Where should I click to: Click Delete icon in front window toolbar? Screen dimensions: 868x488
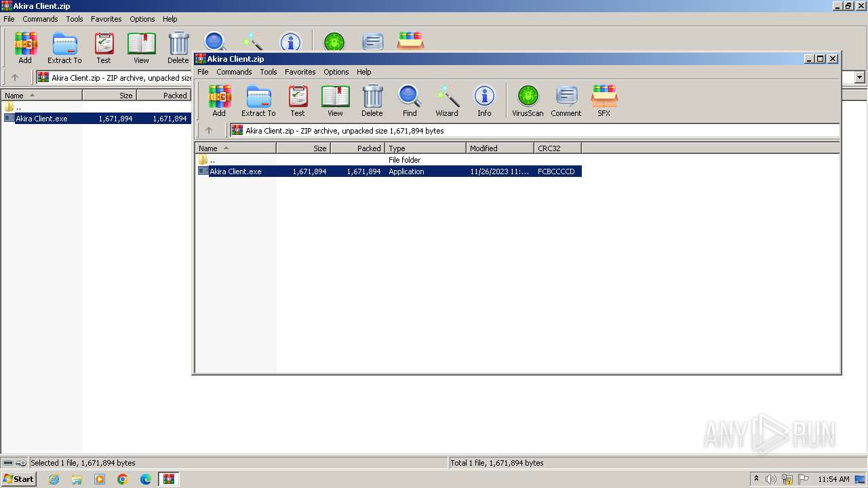coord(372,100)
